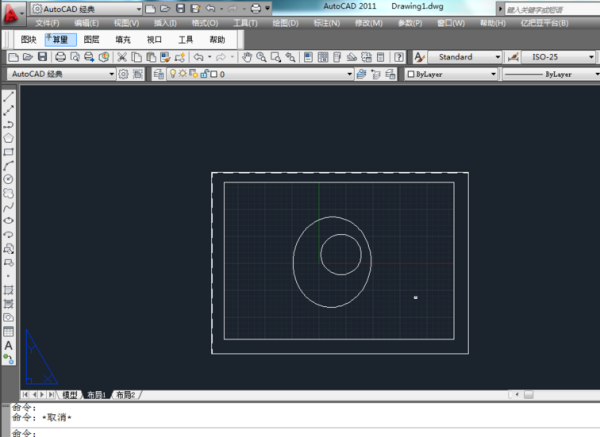
Task: Open the 绘图(D) menu
Action: pos(285,23)
